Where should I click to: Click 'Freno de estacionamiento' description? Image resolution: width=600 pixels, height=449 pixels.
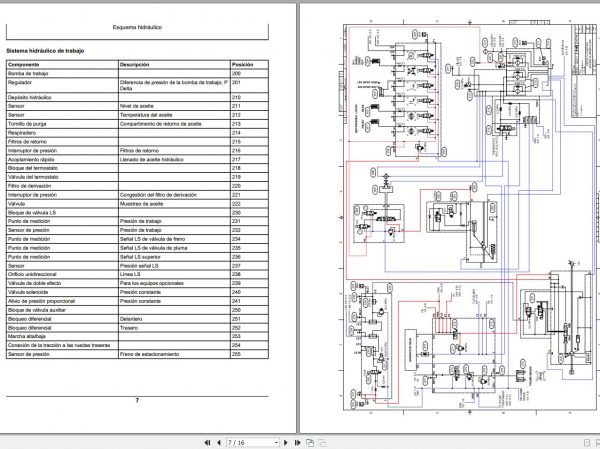149,354
